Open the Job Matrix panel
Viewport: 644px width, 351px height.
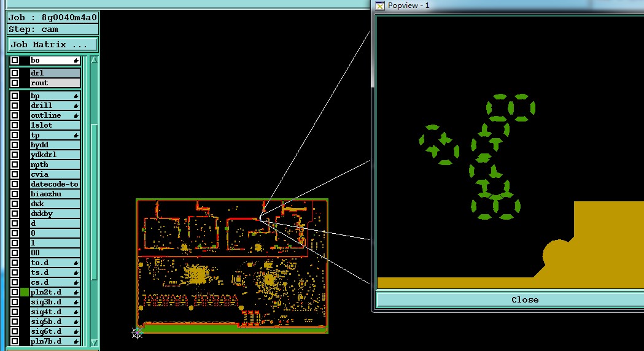(x=53, y=44)
